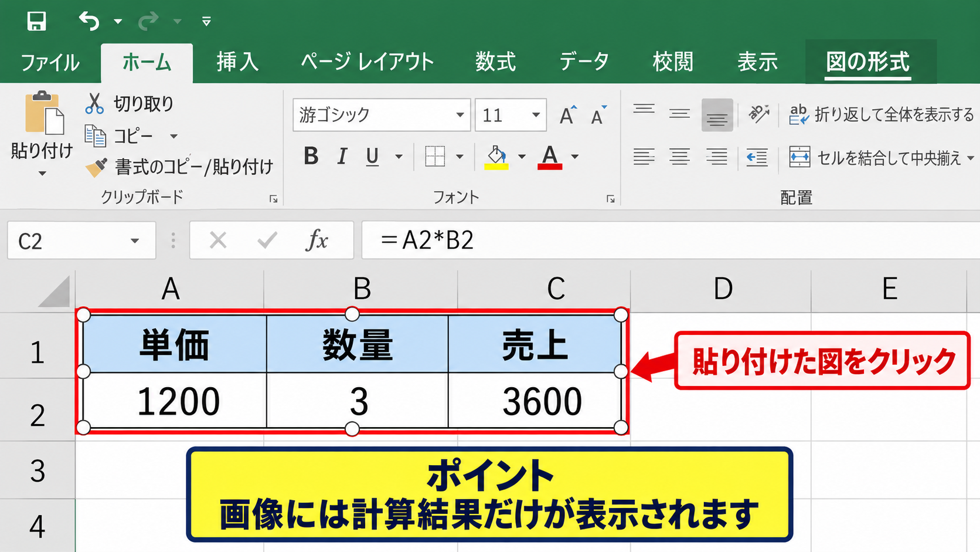This screenshot has width=980, height=552.
Task: Align text left
Action: pyautogui.click(x=644, y=157)
